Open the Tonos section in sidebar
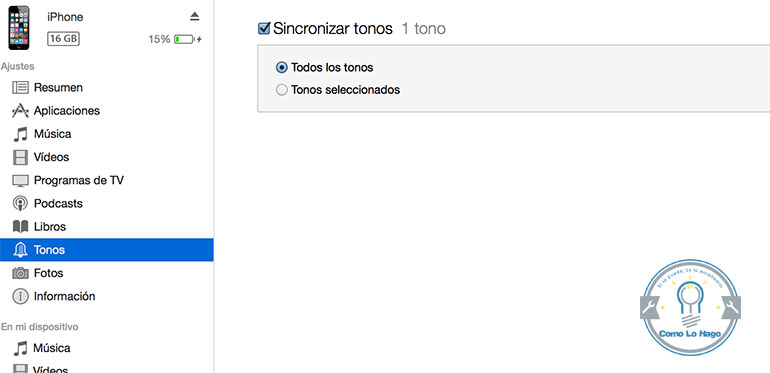Image resolution: width=770 pixels, height=373 pixels. pos(107,250)
